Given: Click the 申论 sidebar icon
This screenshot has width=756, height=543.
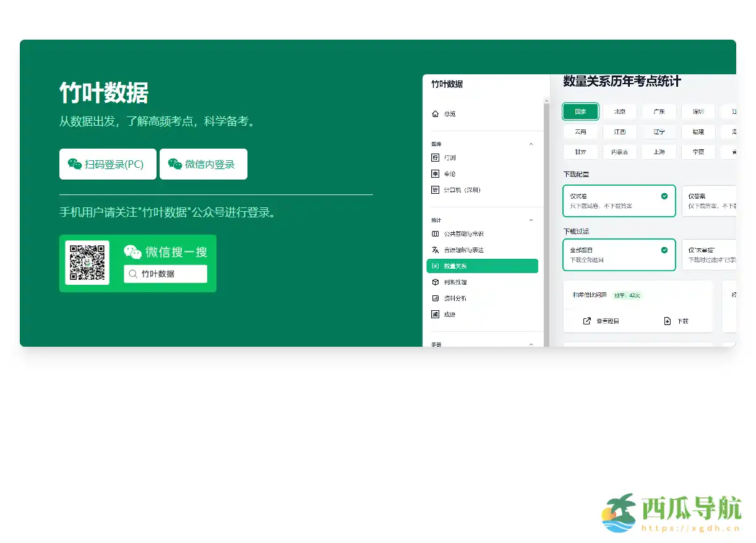Looking at the screenshot, I should pyautogui.click(x=435, y=173).
